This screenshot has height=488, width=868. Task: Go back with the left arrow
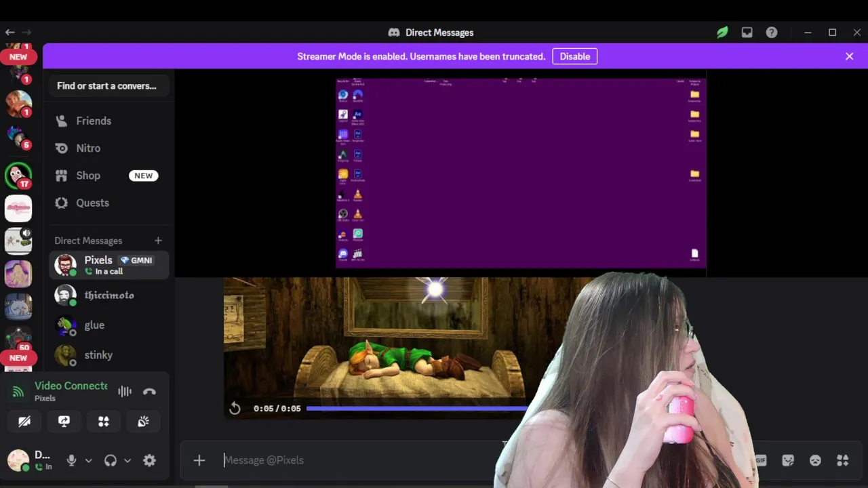tap(9, 32)
